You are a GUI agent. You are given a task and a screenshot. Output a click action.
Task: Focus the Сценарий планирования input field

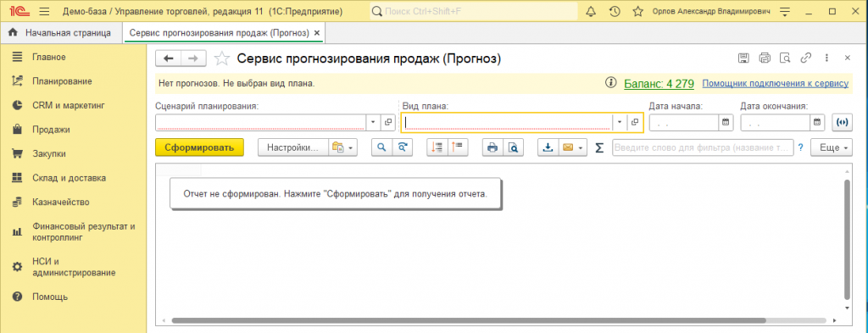coord(261,122)
